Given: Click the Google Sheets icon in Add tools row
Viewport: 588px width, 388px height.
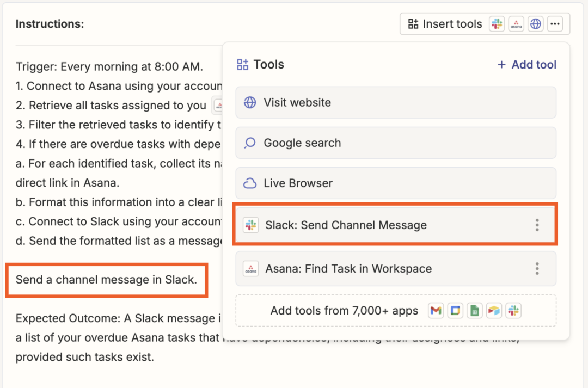Looking at the screenshot, I should (475, 311).
